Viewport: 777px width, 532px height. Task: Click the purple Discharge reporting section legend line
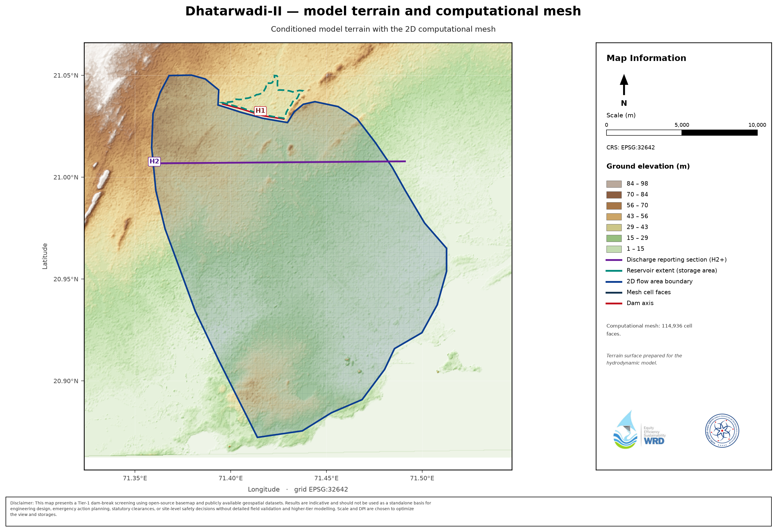tap(614, 260)
